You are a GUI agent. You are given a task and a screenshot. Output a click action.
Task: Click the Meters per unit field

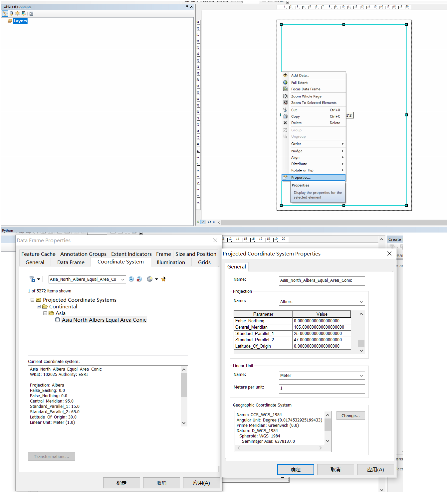(x=322, y=389)
